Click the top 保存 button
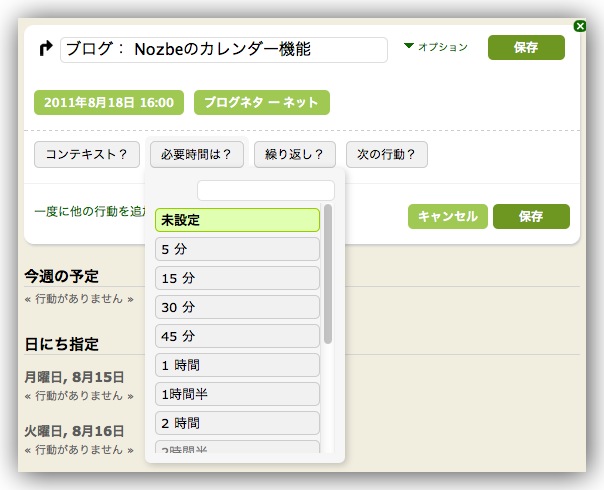The width and height of the screenshot is (604, 490). coord(526,48)
